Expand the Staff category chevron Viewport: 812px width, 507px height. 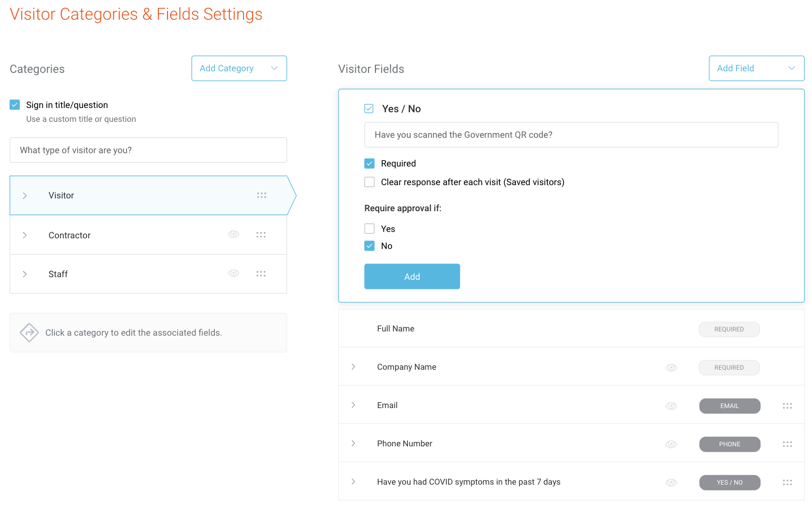click(x=24, y=274)
